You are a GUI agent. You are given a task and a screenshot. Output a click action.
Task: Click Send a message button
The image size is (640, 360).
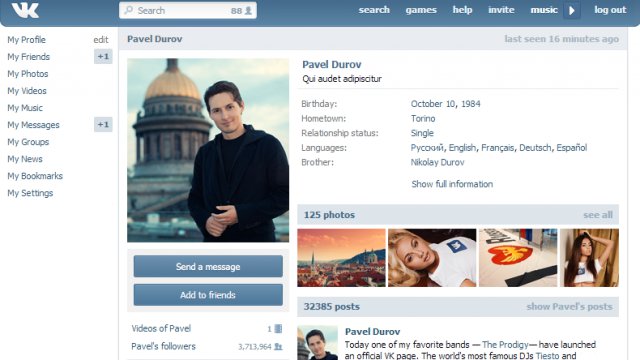(x=208, y=267)
